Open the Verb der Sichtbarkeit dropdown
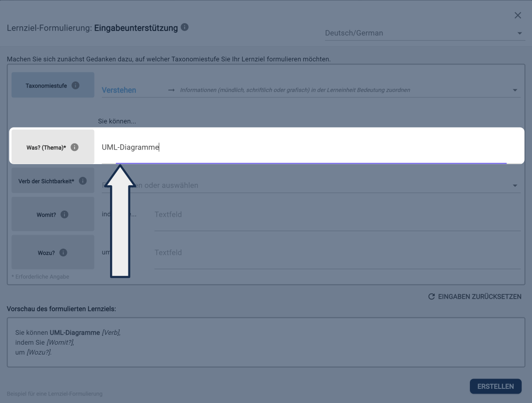Viewport: 532px width, 403px height. (x=310, y=185)
